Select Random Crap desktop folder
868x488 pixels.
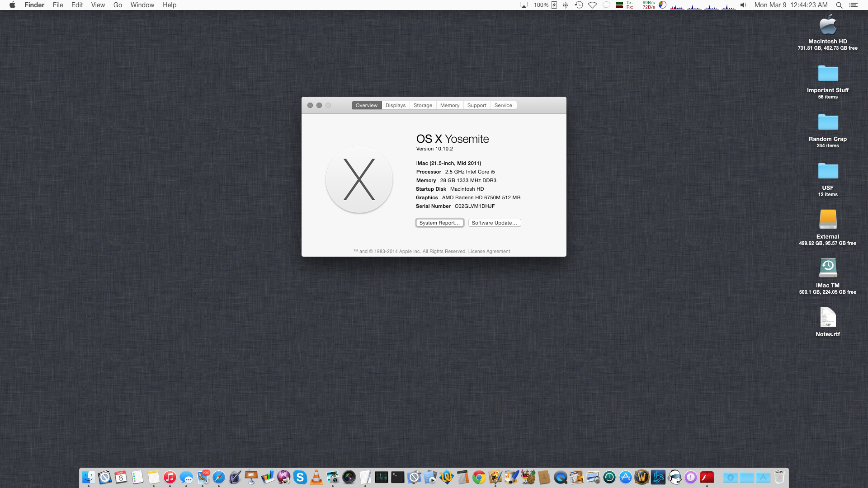click(x=828, y=122)
